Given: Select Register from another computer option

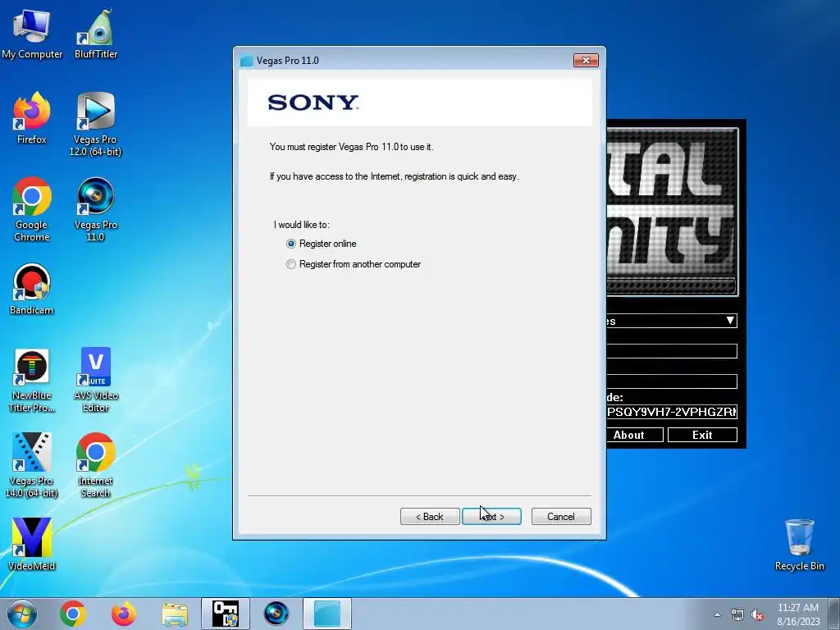Looking at the screenshot, I should coord(354,264).
